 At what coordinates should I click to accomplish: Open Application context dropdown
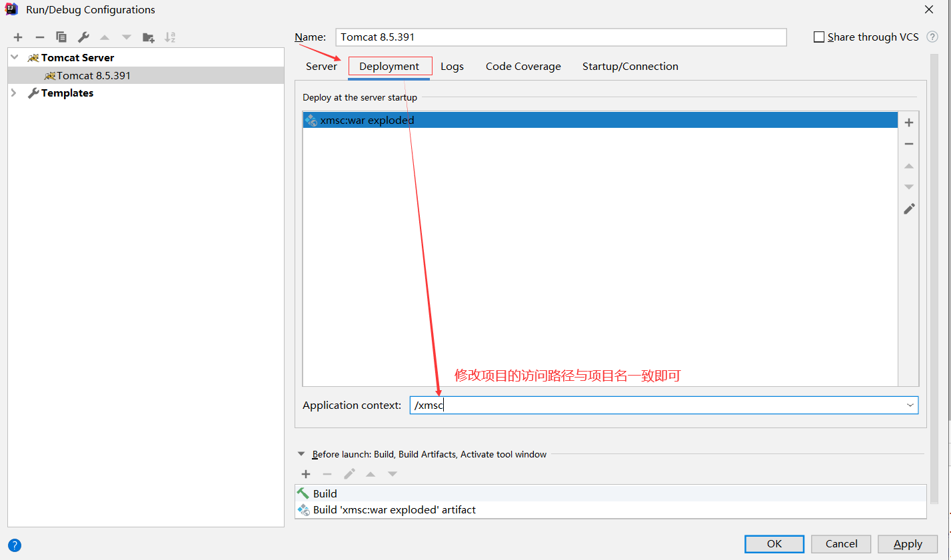pos(910,405)
